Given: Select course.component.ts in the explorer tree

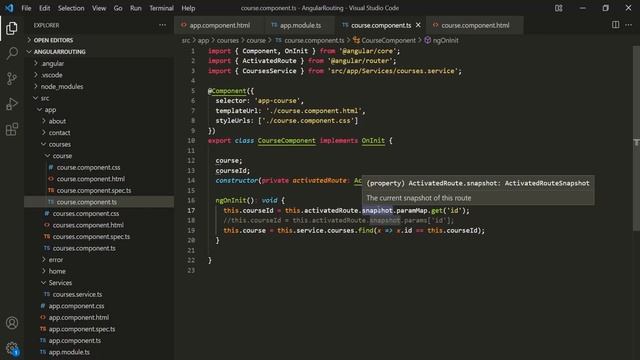Looking at the screenshot, I should click(99, 202).
